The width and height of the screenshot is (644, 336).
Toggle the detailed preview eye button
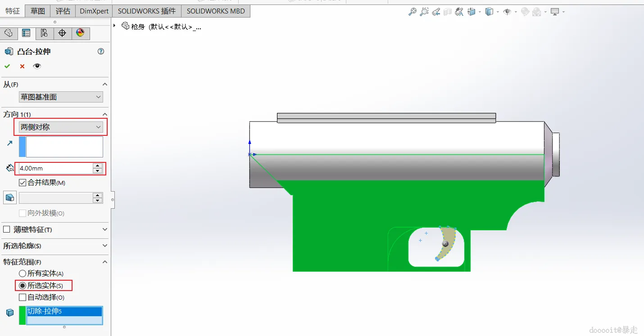pyautogui.click(x=37, y=66)
